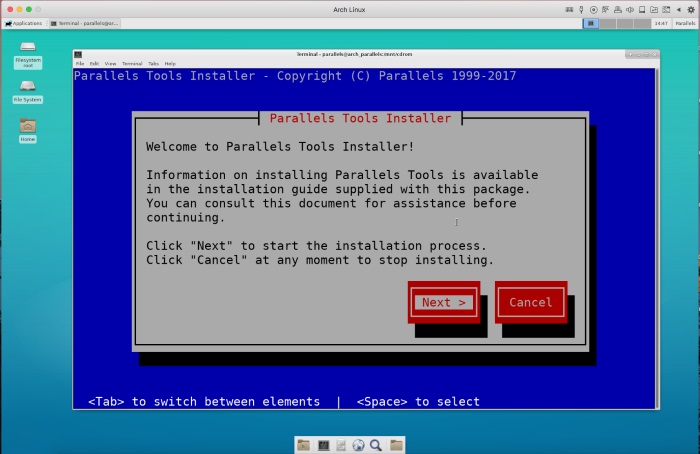700x454 pixels.
Task: Click the Next > button in installer
Action: (443, 302)
